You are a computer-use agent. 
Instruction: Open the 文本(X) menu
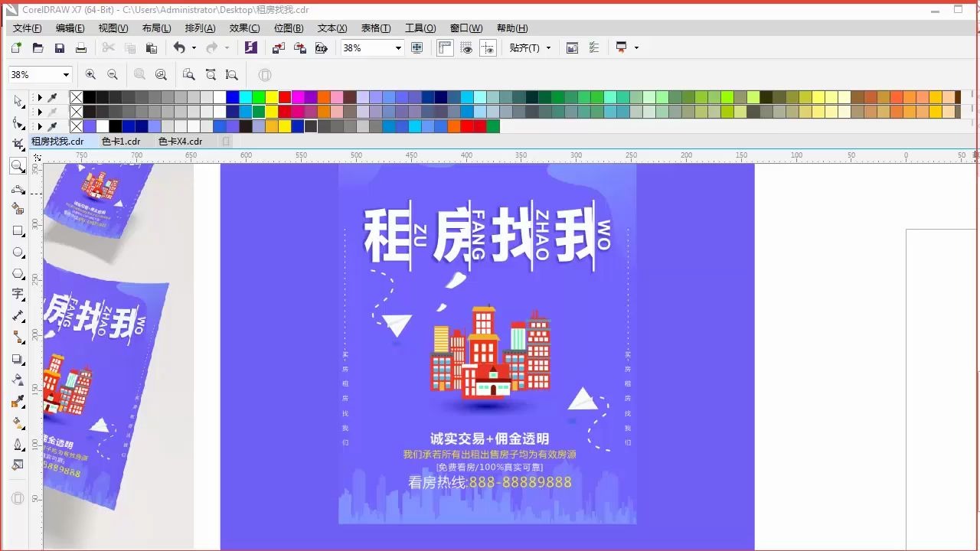click(x=332, y=28)
